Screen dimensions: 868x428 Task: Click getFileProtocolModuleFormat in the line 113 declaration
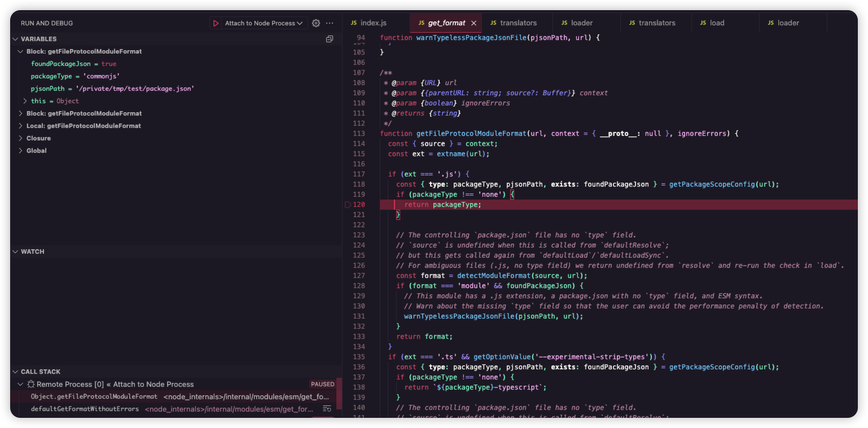(x=471, y=134)
